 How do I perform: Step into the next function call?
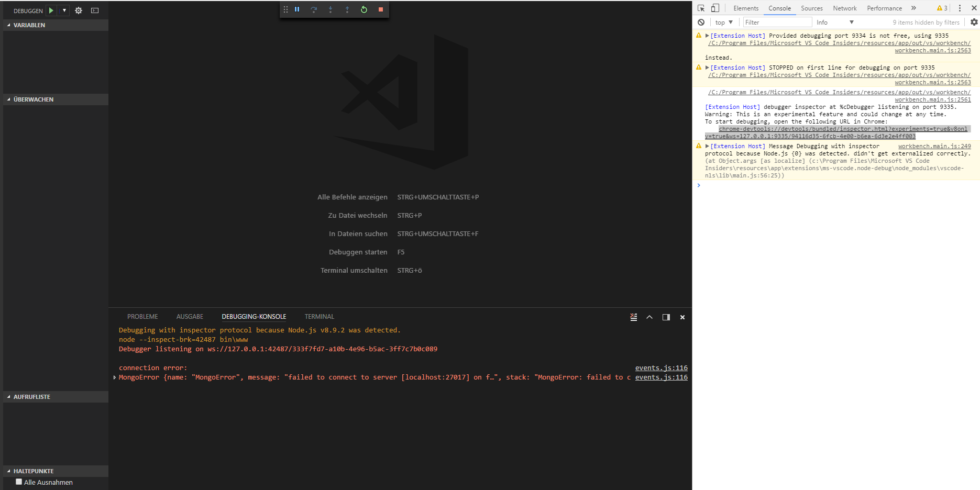click(x=331, y=9)
